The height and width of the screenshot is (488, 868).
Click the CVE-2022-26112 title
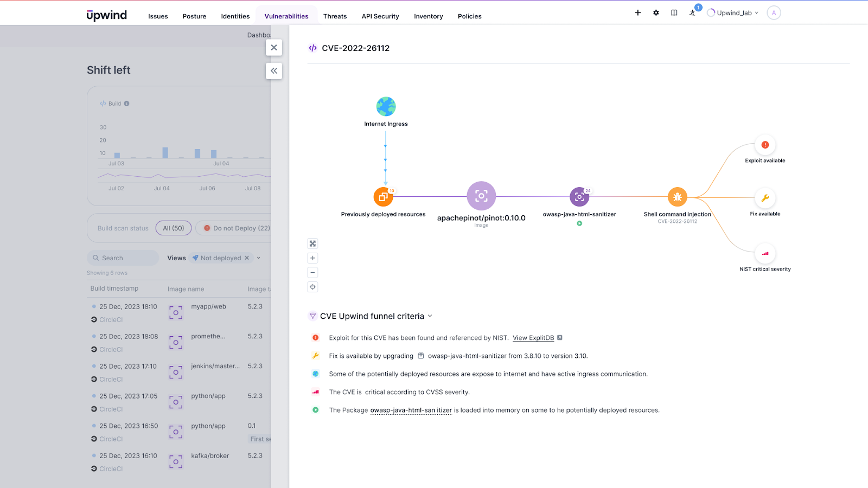point(356,48)
